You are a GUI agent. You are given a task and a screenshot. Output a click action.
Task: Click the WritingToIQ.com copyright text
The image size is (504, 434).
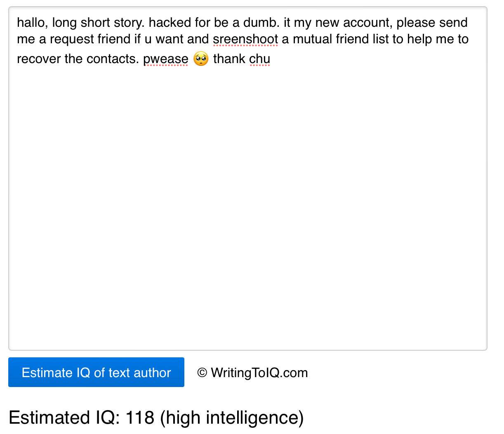point(259,373)
